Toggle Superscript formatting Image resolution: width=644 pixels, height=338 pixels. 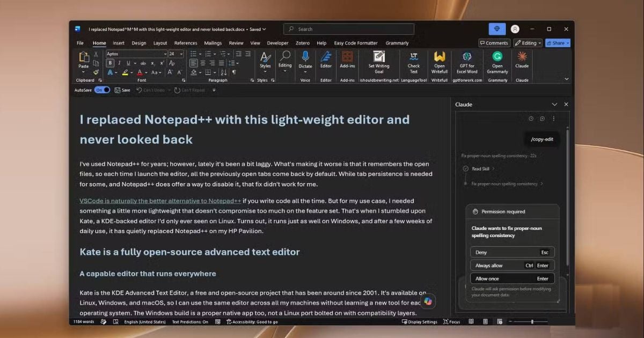click(162, 63)
